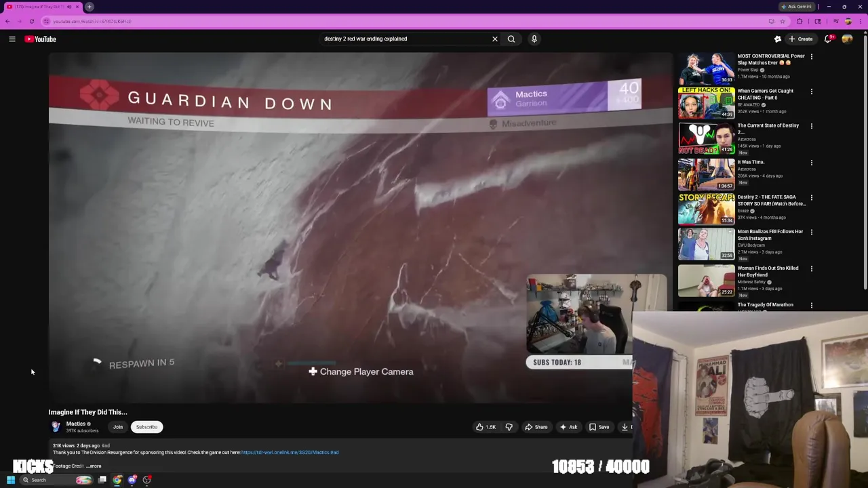Open the YouTube guide hamburger menu
The height and width of the screenshot is (488, 868).
pos(12,39)
